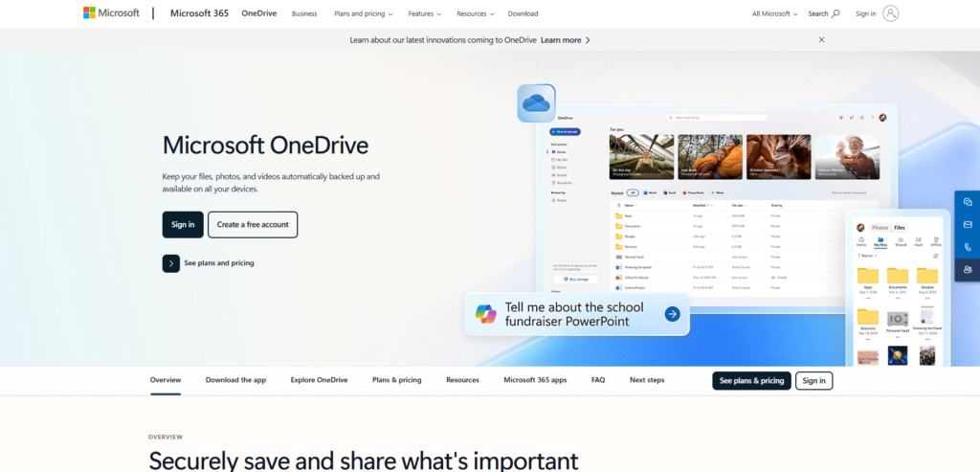Click the mail envelope side icon
The width and height of the screenshot is (980, 472).
(968, 224)
